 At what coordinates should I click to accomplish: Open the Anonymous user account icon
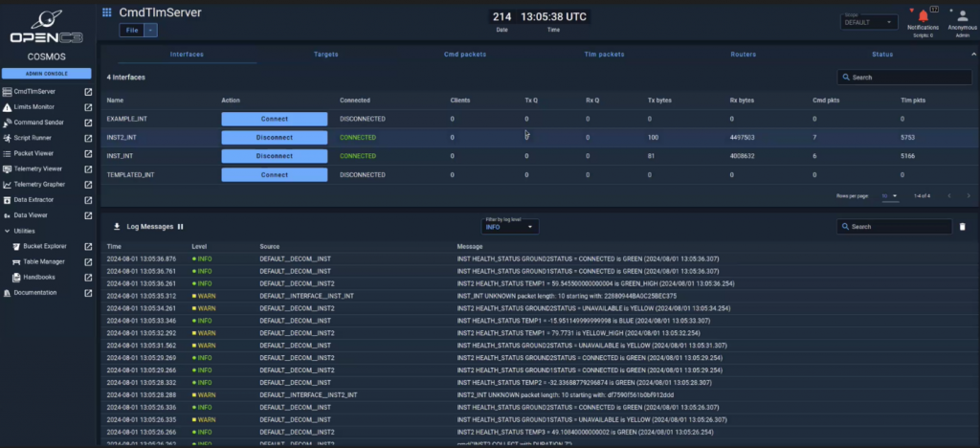[962, 16]
